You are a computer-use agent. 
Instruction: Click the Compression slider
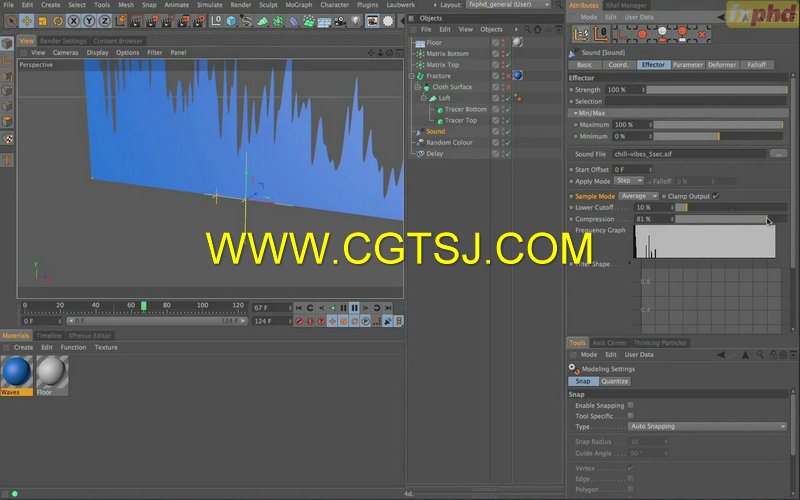click(730, 219)
